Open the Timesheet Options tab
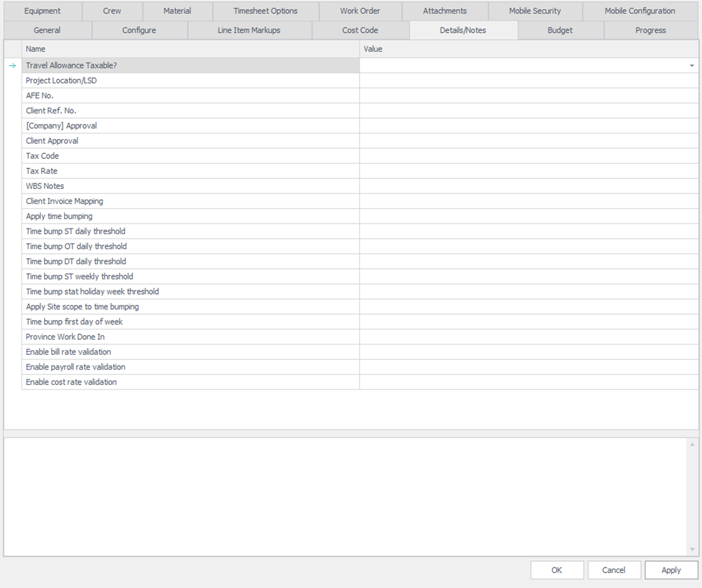 click(265, 11)
